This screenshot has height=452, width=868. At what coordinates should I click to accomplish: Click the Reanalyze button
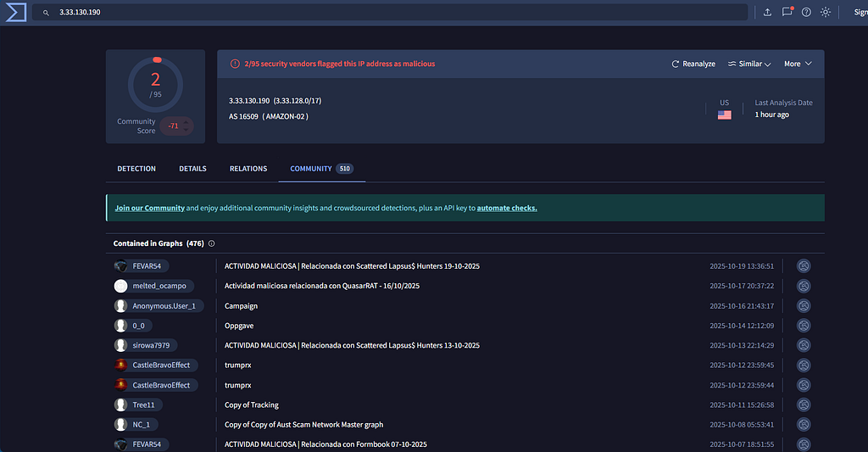click(x=693, y=64)
